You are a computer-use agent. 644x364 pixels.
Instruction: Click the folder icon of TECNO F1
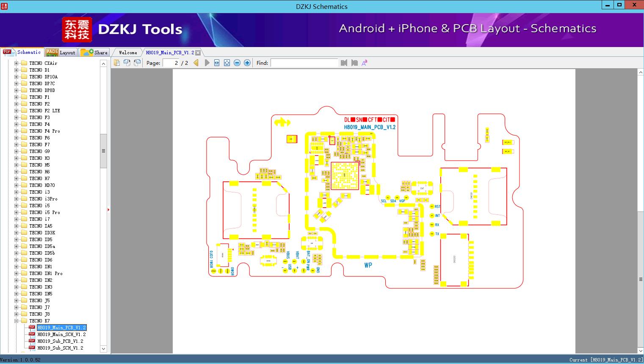24,97
